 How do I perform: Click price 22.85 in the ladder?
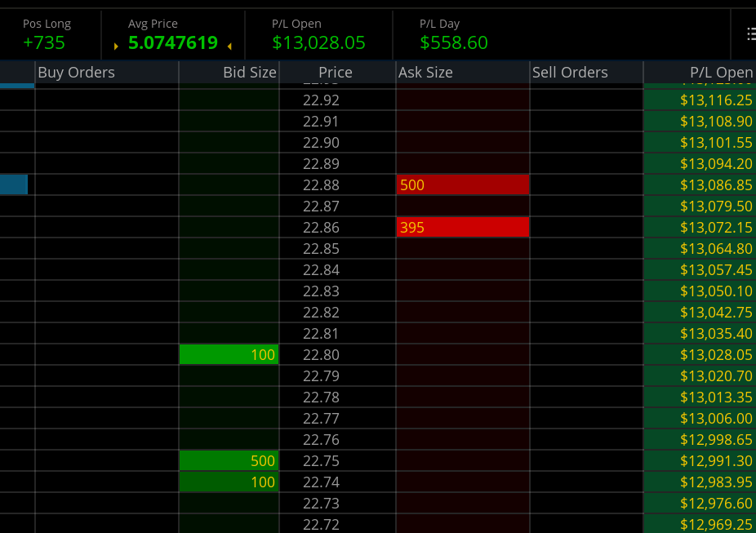(x=321, y=249)
